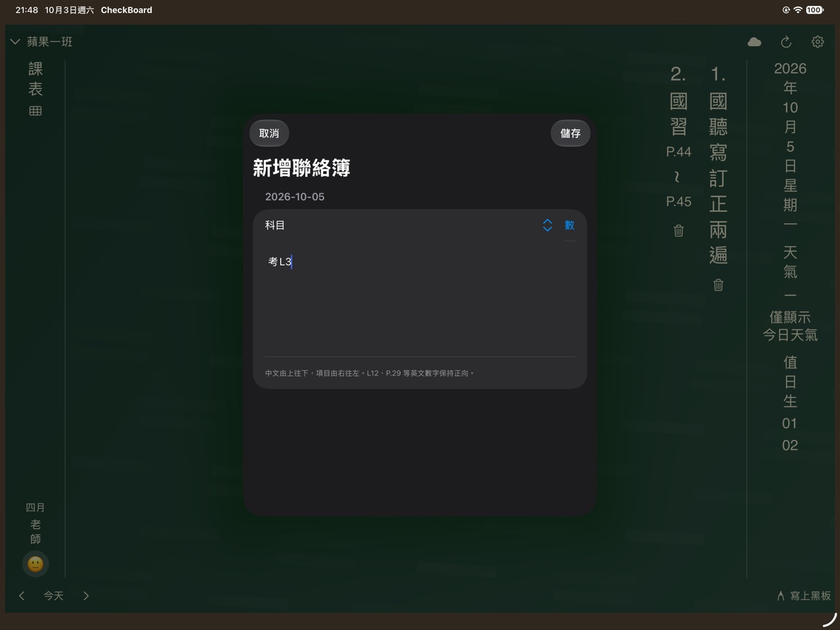Tap the 天氣 weather label

tap(790, 262)
